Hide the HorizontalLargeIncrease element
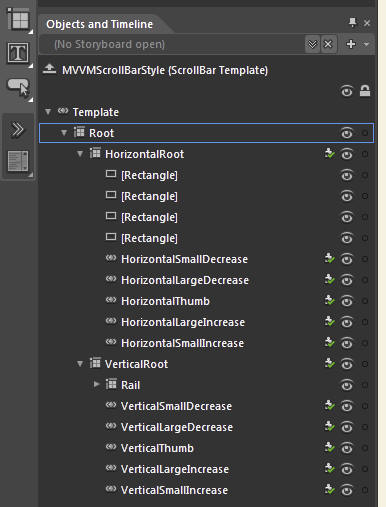Screen dimensions: 386x507 (347, 322)
